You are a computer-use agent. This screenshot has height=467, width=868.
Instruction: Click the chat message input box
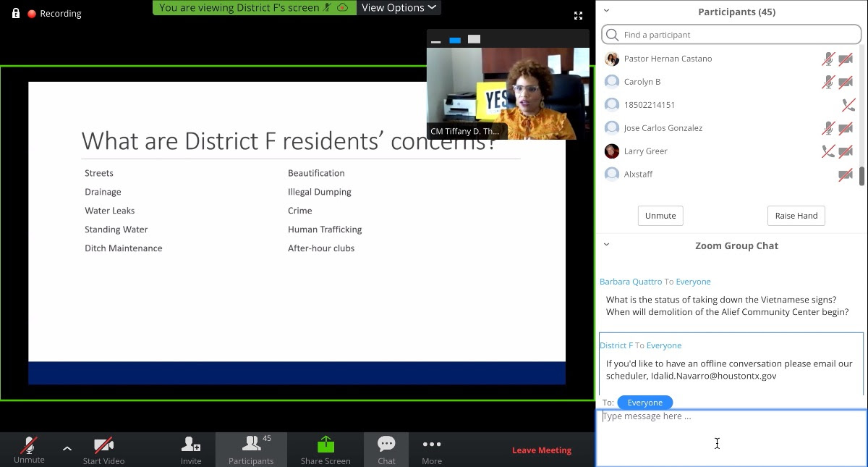pyautogui.click(x=731, y=437)
